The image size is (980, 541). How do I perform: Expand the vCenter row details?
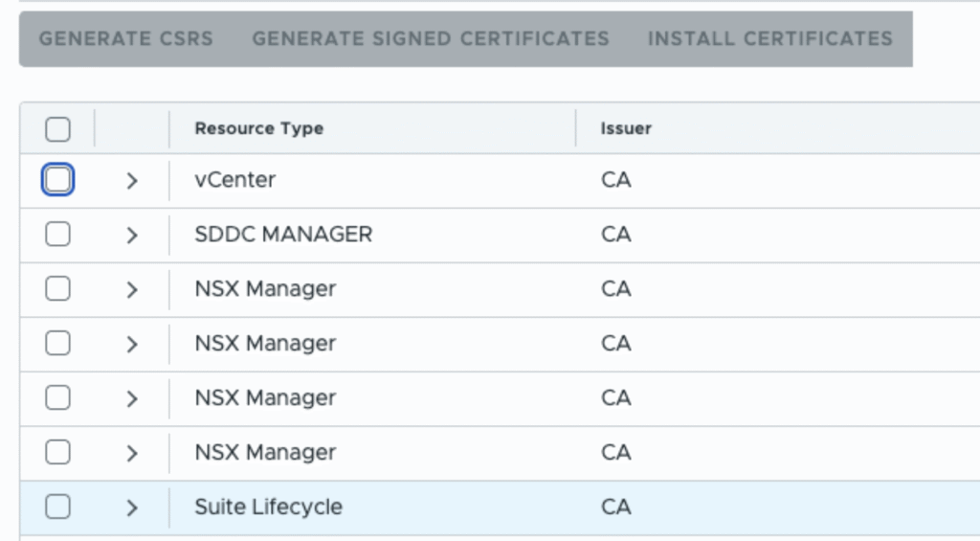pyautogui.click(x=132, y=180)
